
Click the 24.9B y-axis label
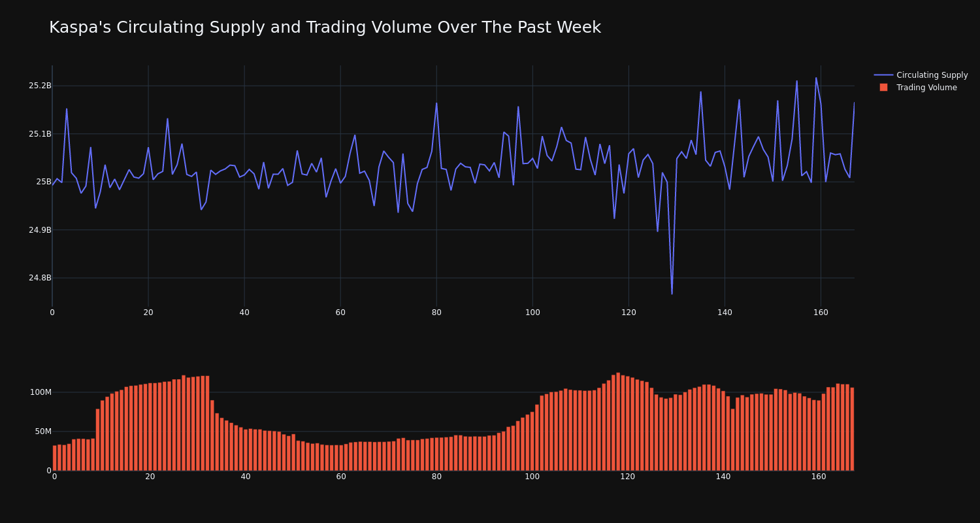[40, 230]
